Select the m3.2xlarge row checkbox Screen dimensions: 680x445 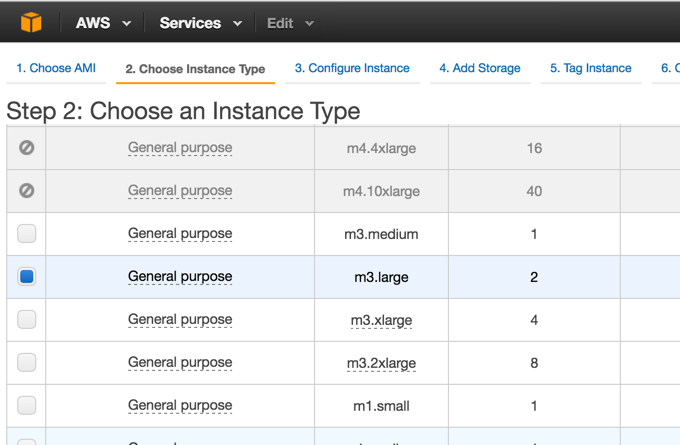pos(27,363)
